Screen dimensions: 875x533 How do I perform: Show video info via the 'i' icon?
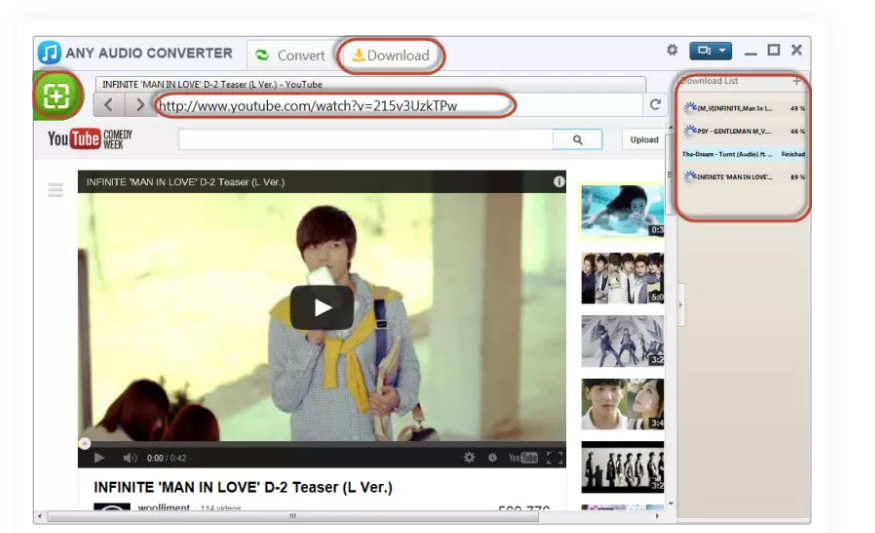pos(559,182)
